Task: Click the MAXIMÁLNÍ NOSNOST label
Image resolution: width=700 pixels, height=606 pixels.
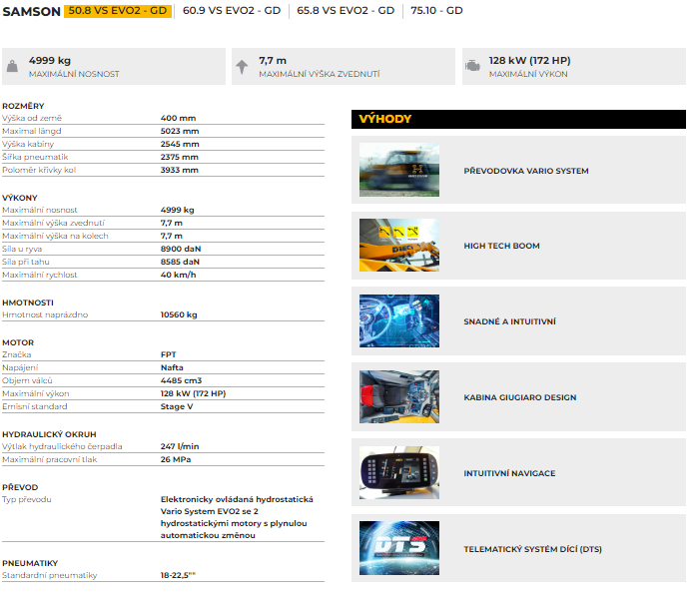Action: [x=74, y=74]
